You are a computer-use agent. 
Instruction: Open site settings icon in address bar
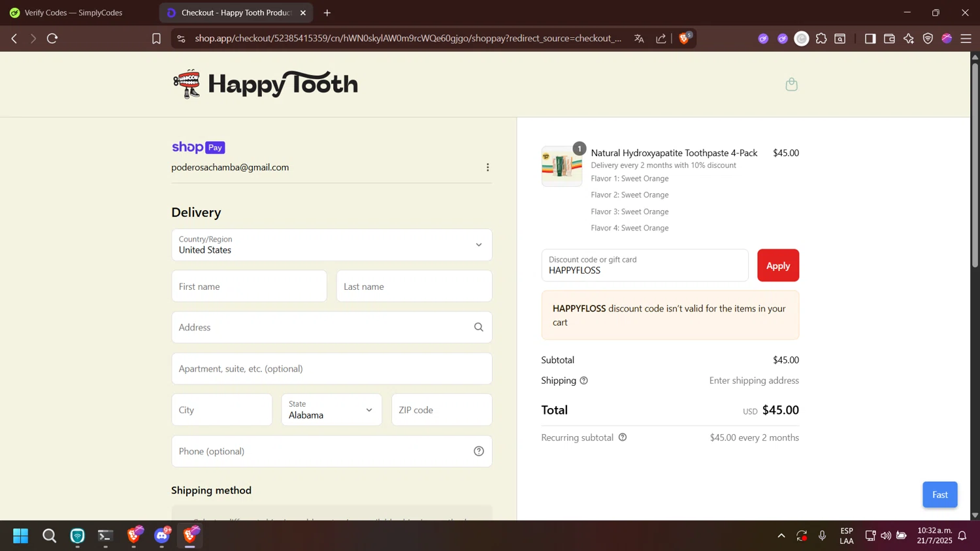coord(182,39)
